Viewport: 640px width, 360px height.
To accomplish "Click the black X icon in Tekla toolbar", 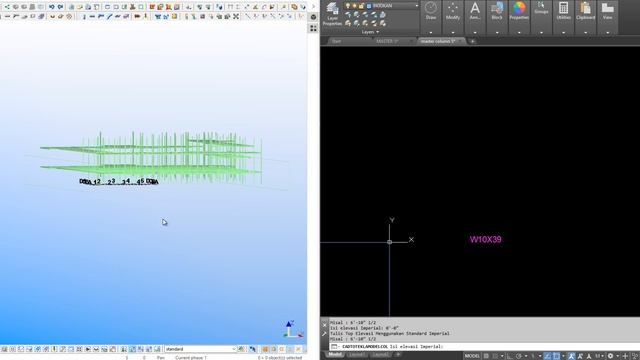I will click(x=236, y=16).
